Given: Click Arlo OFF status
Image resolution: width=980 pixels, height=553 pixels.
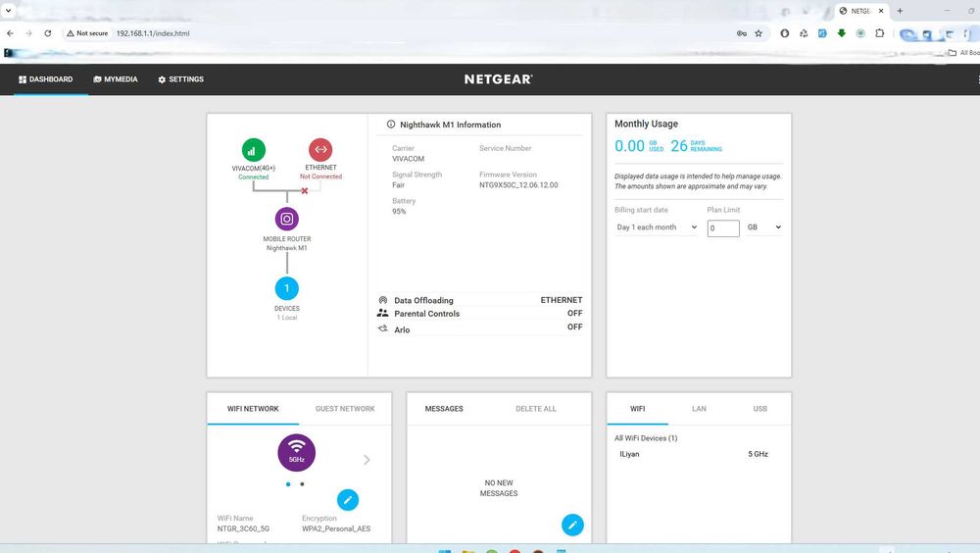Looking at the screenshot, I should [575, 327].
